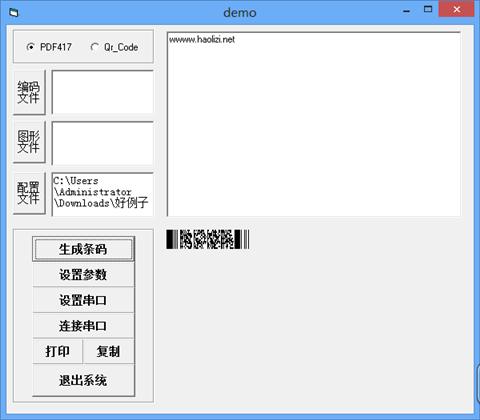This screenshot has width=480, height=420.
Task: Focus the graphic file path field
Action: [103, 143]
